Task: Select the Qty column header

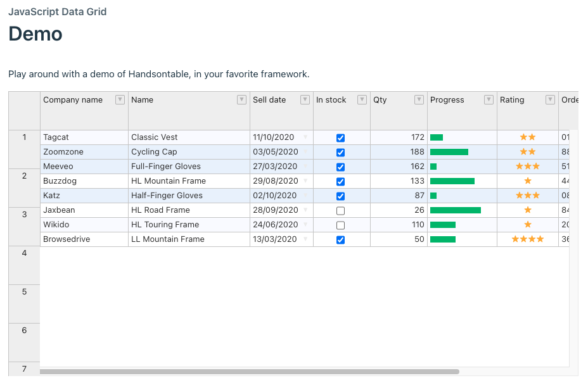Action: 399,111
